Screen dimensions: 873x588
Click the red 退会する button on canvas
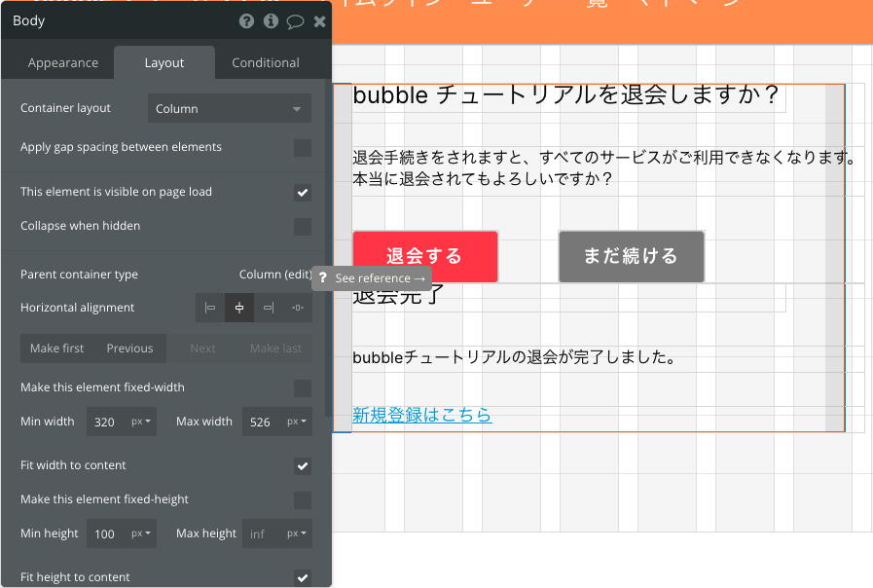point(424,256)
